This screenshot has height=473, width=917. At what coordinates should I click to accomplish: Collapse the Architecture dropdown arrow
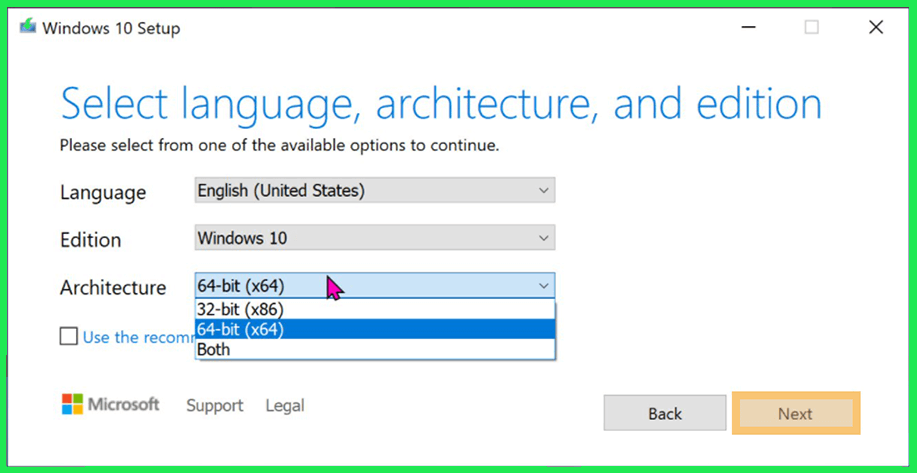click(x=543, y=286)
